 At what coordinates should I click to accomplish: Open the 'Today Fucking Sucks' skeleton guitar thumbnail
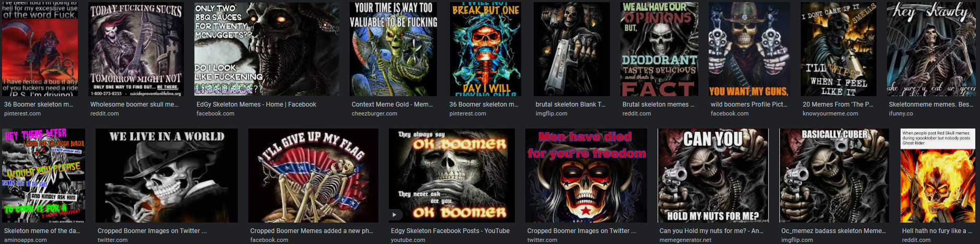click(x=136, y=49)
